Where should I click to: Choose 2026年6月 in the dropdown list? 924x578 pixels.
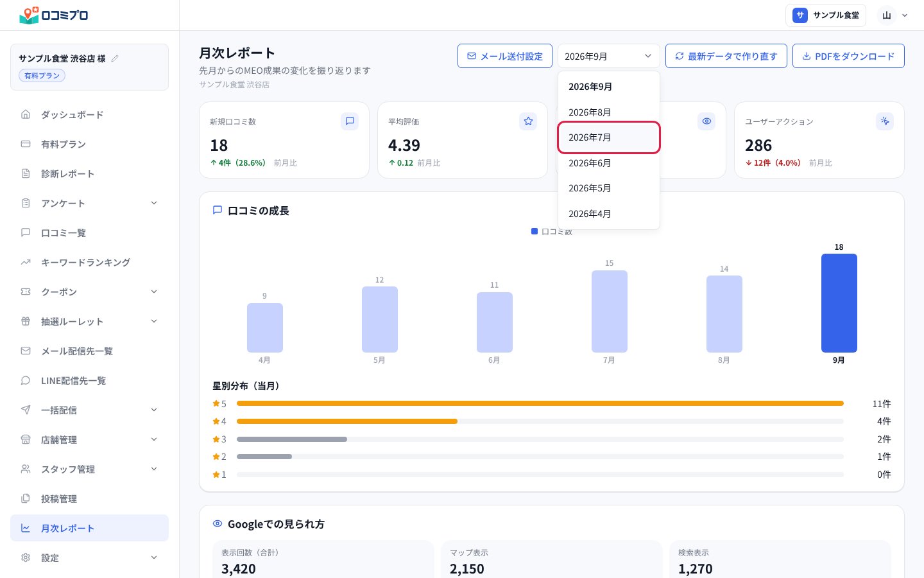[609, 163]
